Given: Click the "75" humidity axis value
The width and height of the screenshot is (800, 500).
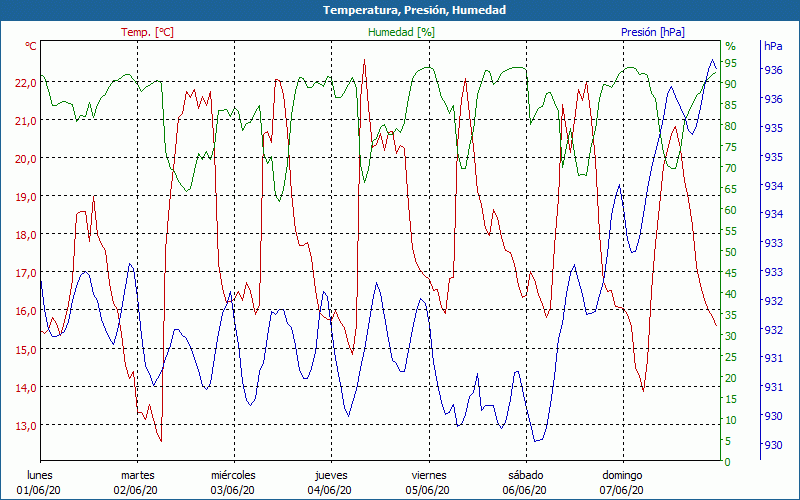Looking at the screenshot, I should tap(731, 147).
